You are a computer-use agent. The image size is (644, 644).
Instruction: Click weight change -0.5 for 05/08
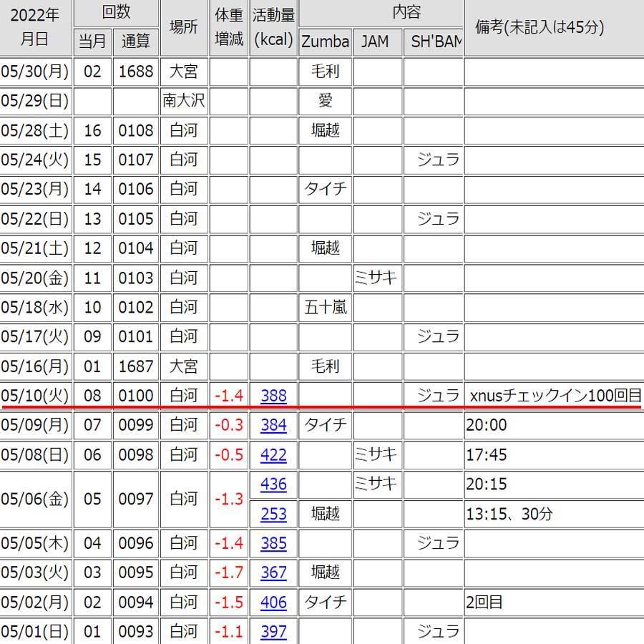click(x=229, y=455)
